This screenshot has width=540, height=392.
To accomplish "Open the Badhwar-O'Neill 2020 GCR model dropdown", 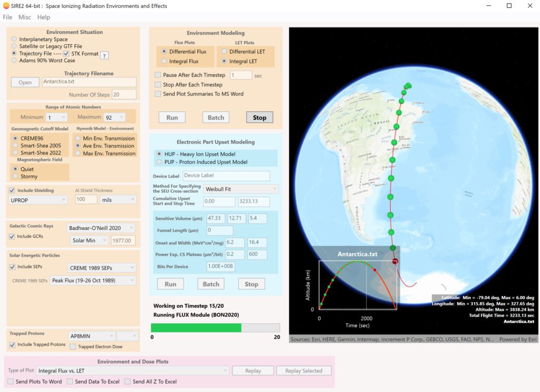I will pyautogui.click(x=101, y=228).
